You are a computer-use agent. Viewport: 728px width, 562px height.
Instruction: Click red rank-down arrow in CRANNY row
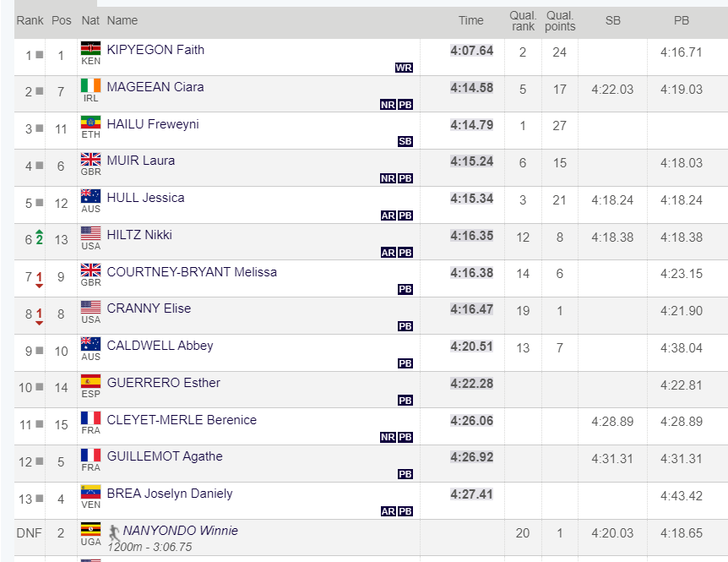point(40,317)
